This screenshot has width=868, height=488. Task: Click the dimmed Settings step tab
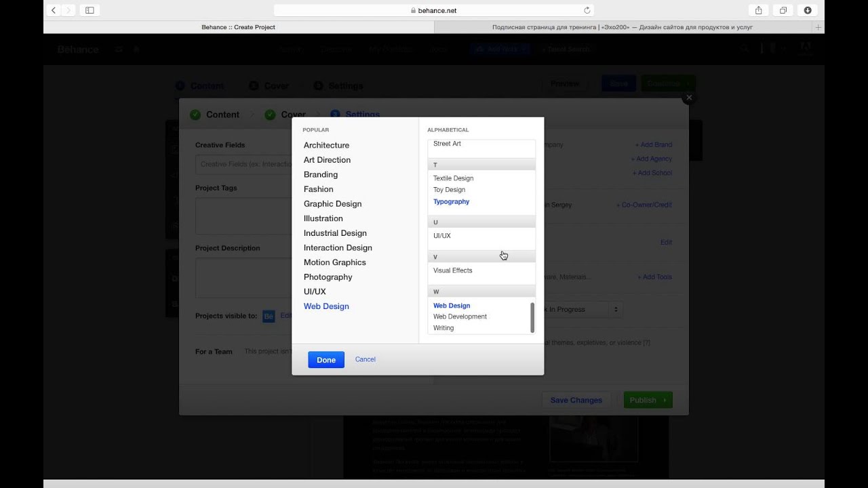[x=355, y=115]
